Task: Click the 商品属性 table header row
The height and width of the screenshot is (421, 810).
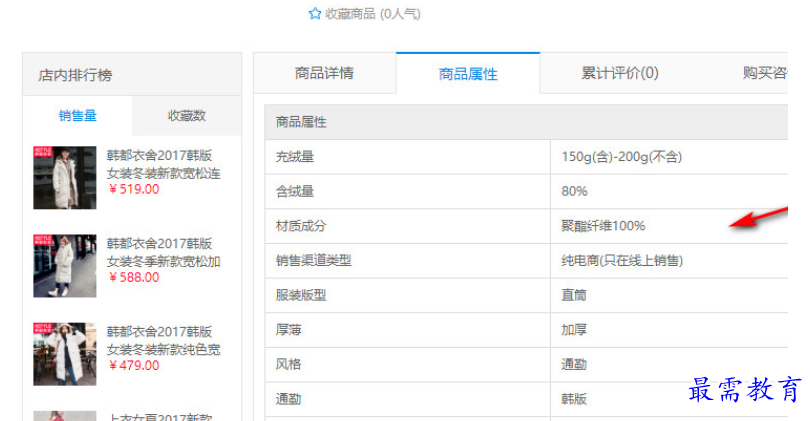Action: click(x=526, y=122)
